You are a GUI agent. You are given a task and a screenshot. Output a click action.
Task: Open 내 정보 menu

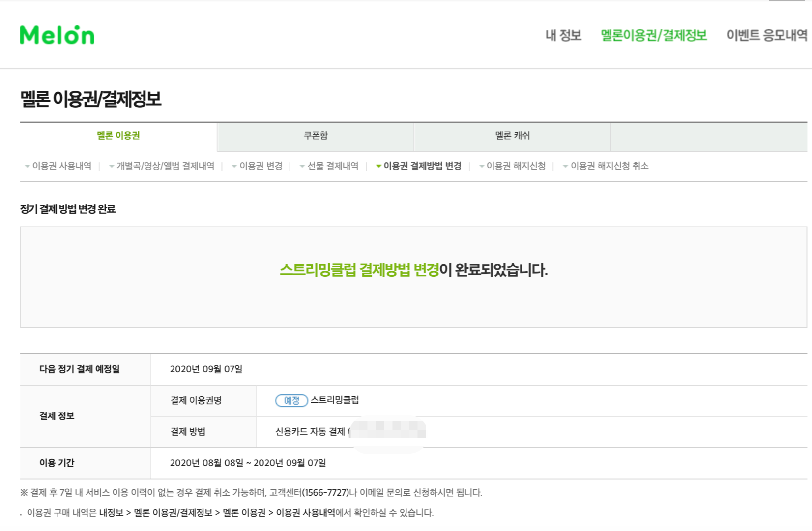click(563, 35)
